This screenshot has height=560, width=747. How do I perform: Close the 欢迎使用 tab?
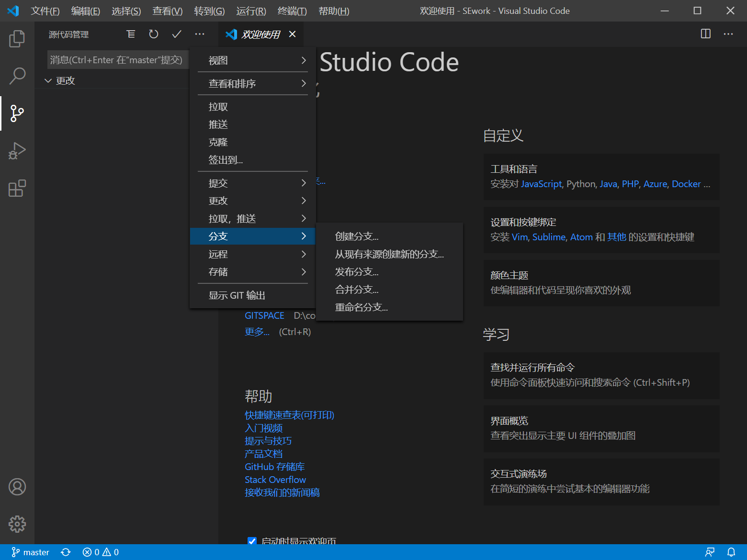tap(293, 34)
